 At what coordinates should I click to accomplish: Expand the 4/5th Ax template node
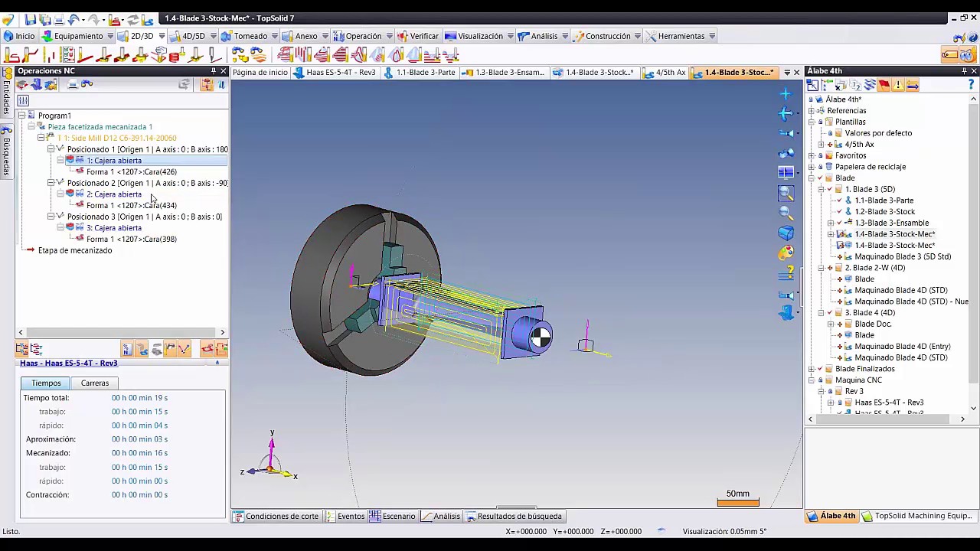[821, 145]
